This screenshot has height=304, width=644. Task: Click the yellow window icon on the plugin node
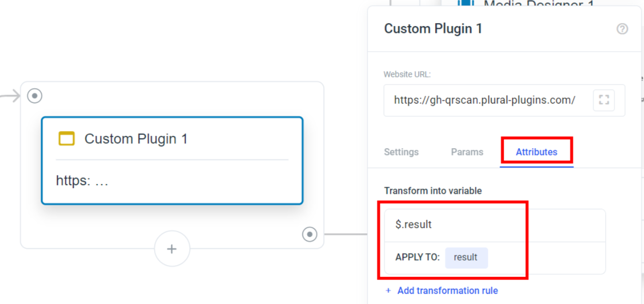click(67, 138)
